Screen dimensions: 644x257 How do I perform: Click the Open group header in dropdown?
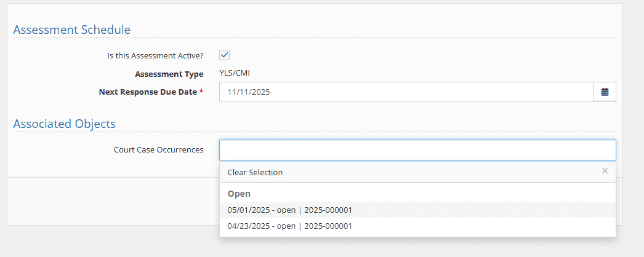(x=239, y=194)
